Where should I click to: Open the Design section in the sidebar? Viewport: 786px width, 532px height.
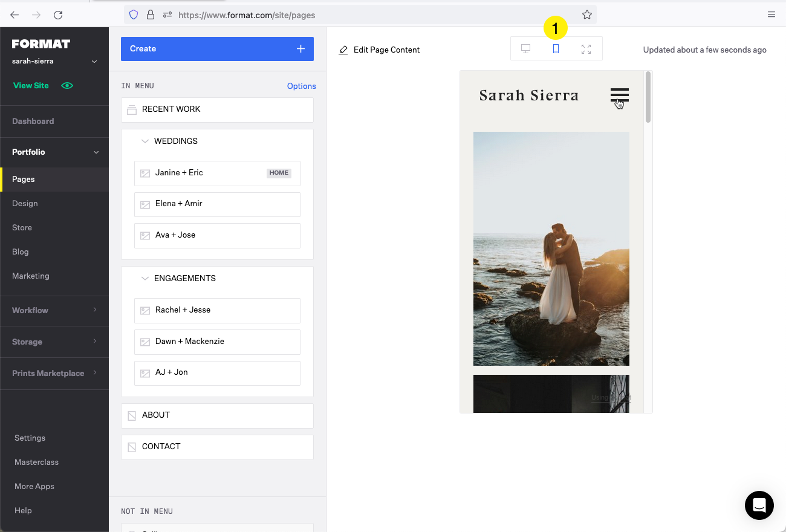[25, 203]
